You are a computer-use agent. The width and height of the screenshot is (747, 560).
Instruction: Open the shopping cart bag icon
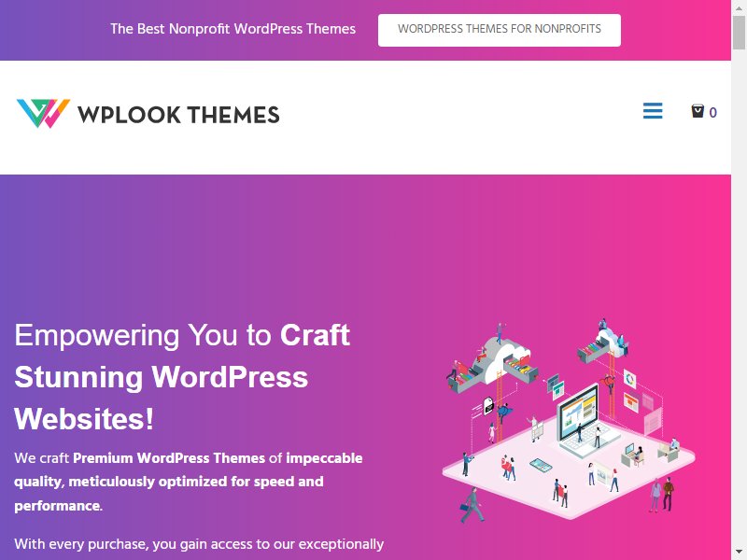[x=698, y=111]
